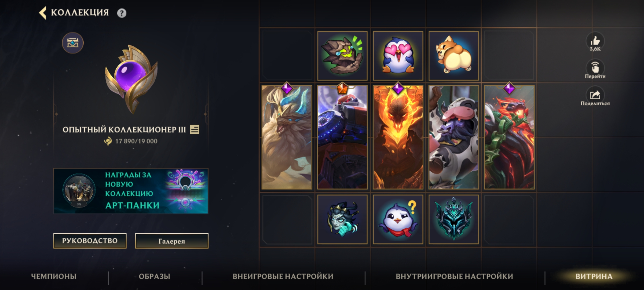The width and height of the screenshot is (644, 290).
Task: Select the fiery demon skin card
Action: 398,137
